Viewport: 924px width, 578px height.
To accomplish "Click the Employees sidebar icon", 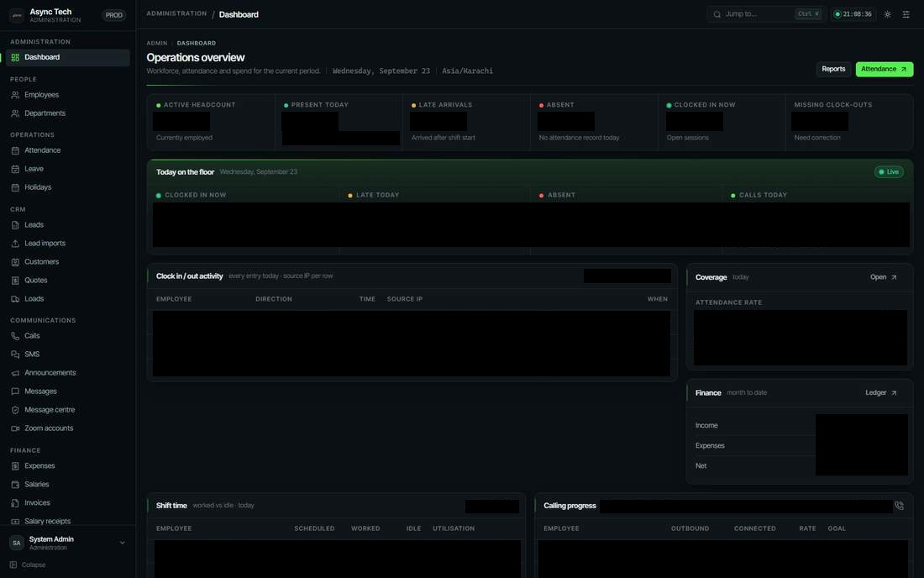I will point(15,95).
